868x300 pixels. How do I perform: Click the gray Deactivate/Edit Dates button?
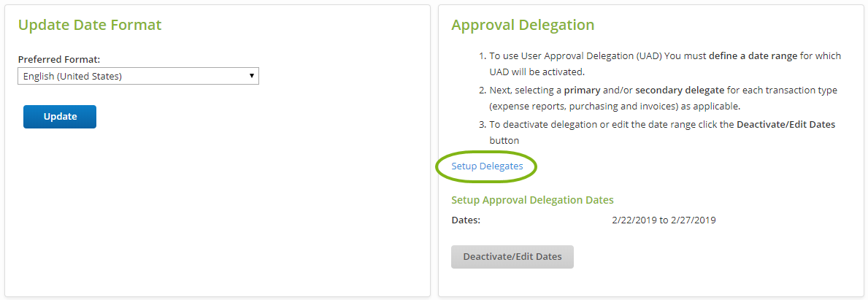[x=512, y=256]
